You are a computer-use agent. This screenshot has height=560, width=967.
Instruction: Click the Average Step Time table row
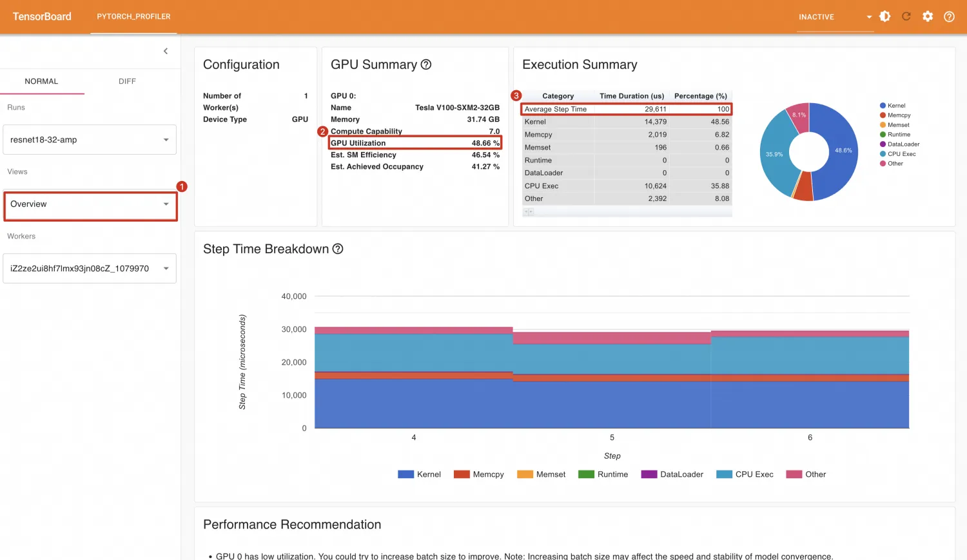627,109
